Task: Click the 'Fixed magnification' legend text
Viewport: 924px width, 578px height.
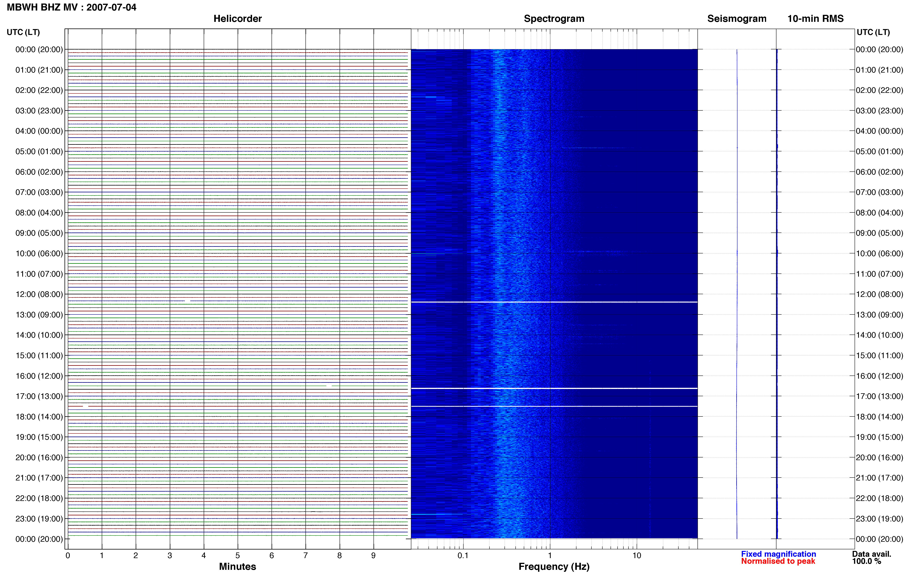Action: [778, 554]
